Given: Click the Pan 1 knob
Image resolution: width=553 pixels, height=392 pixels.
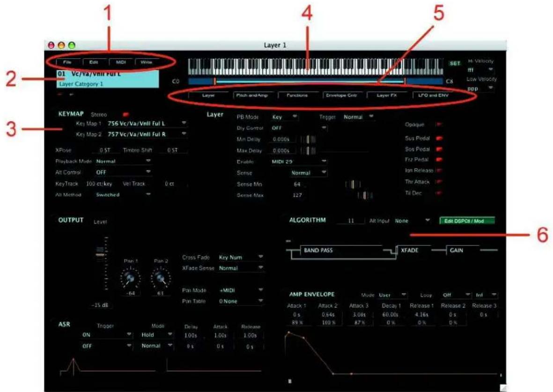Looking at the screenshot, I should click(130, 278).
